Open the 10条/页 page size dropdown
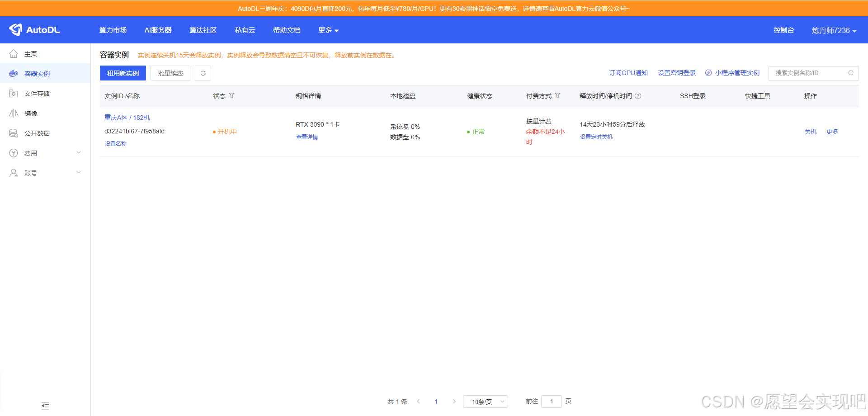The image size is (868, 416). 486,402
